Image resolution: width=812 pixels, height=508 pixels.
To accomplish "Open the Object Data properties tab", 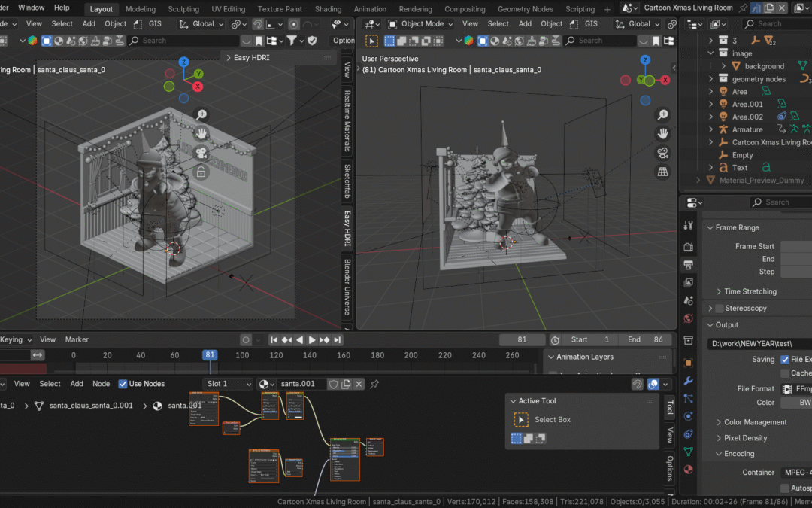I will [x=688, y=452].
